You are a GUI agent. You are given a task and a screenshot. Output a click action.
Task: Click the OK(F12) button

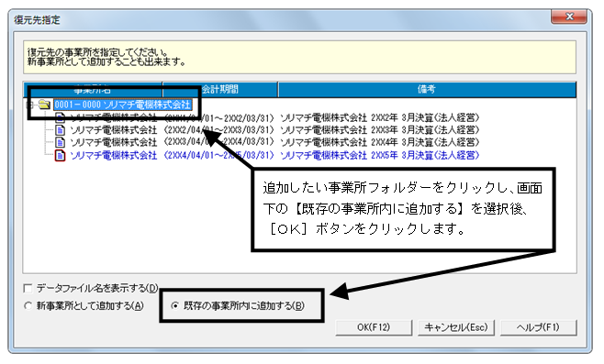(x=374, y=327)
